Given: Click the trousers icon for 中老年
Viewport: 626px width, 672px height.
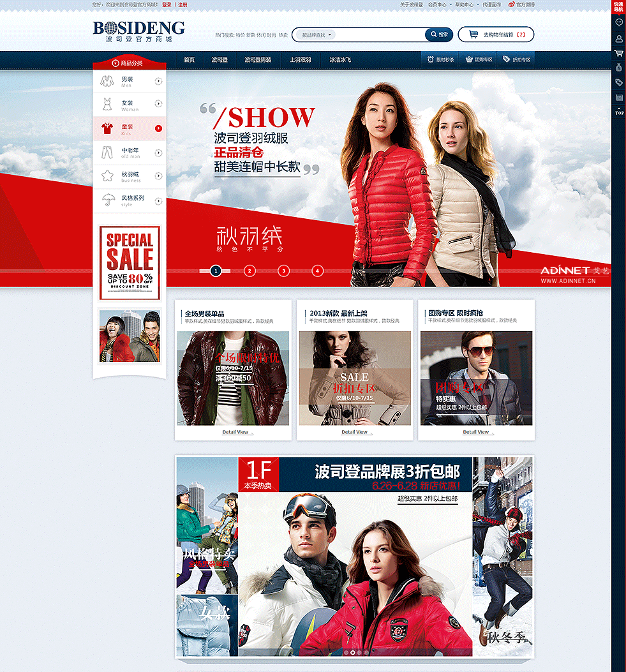Looking at the screenshot, I should 107,152.
